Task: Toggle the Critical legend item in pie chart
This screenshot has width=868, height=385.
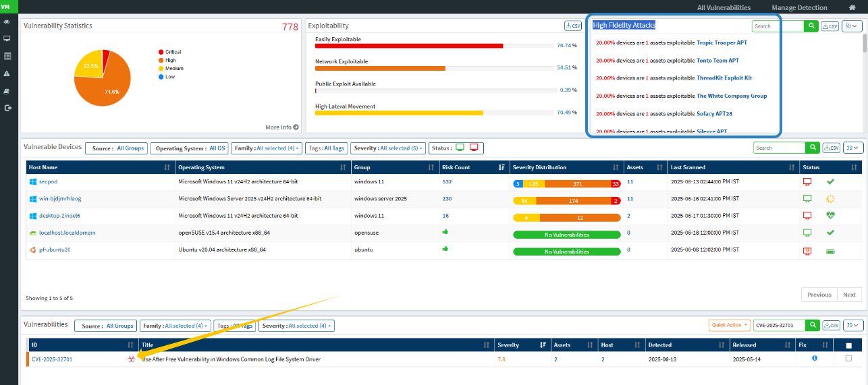Action: coord(169,52)
